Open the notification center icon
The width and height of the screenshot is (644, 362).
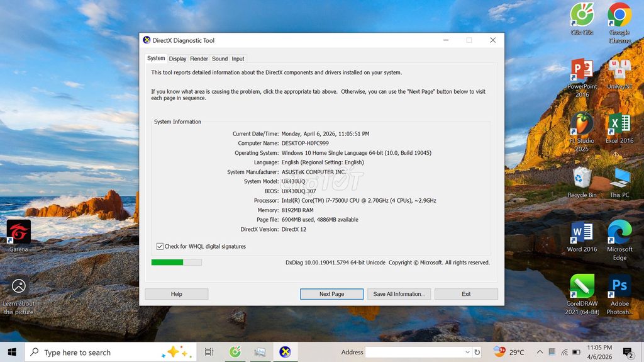(628, 353)
